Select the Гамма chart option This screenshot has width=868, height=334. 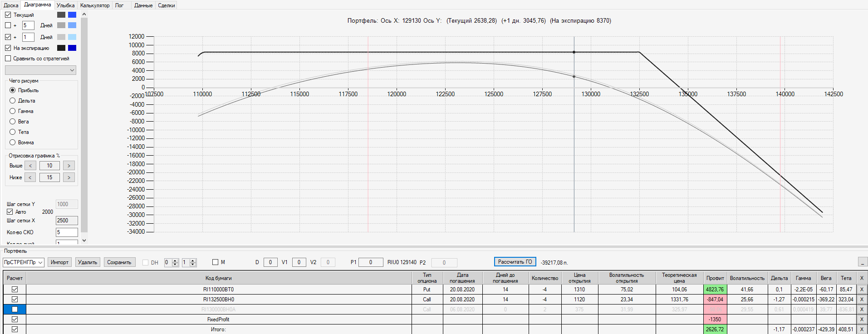click(13, 111)
